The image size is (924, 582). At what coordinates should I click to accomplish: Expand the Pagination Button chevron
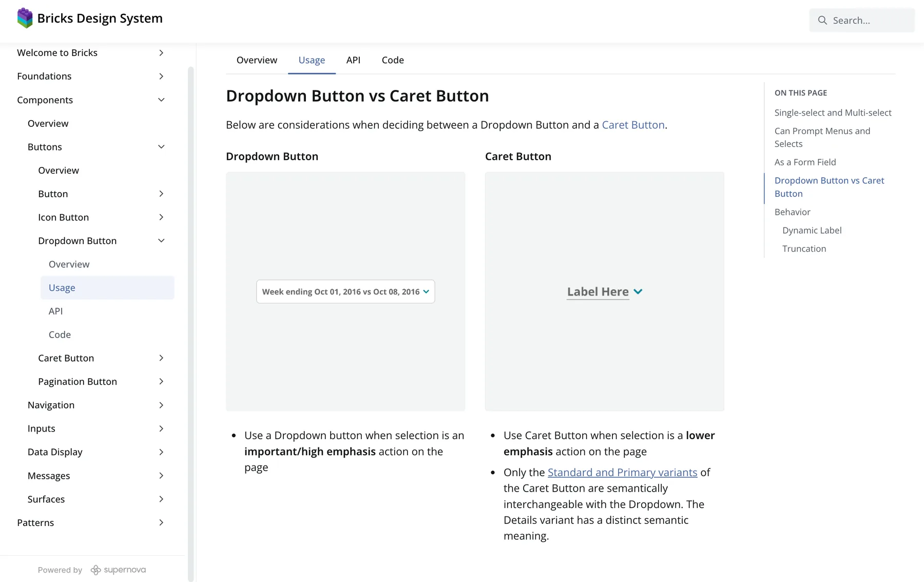(161, 382)
